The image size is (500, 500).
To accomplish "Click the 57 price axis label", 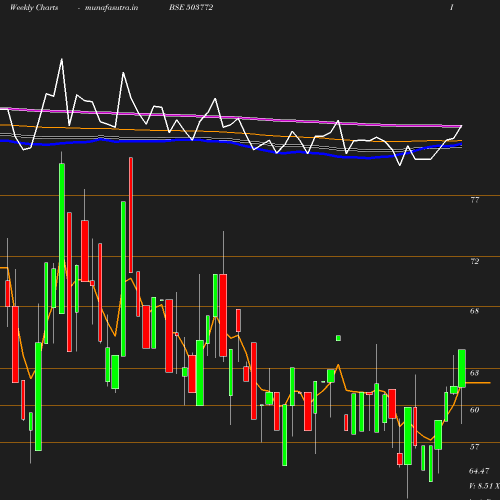I will (474, 447).
